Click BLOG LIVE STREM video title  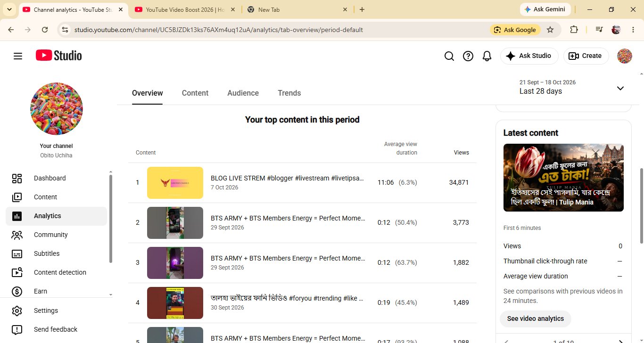[x=288, y=178]
